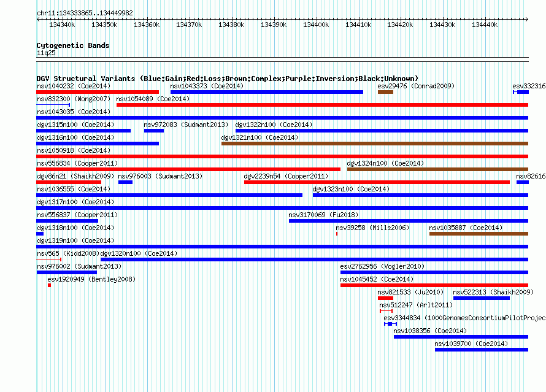
Task: Click the Cytogenetic Bands track title
Action: click(x=73, y=45)
